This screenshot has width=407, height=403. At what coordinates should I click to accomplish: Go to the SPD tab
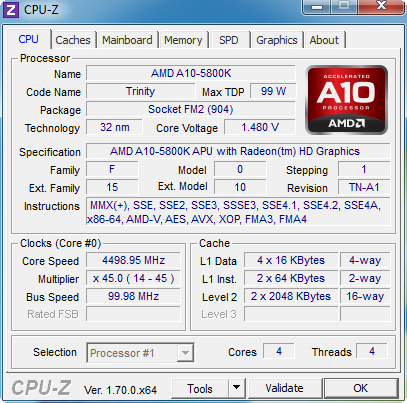tap(229, 40)
